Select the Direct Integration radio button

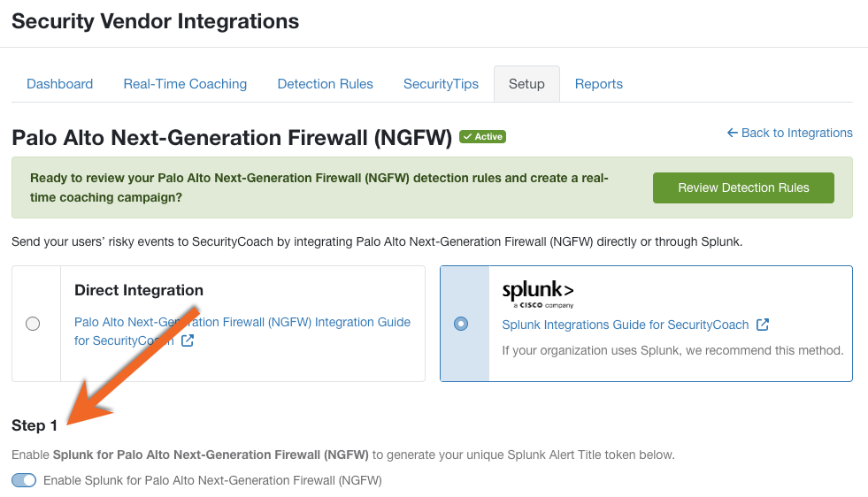33,323
